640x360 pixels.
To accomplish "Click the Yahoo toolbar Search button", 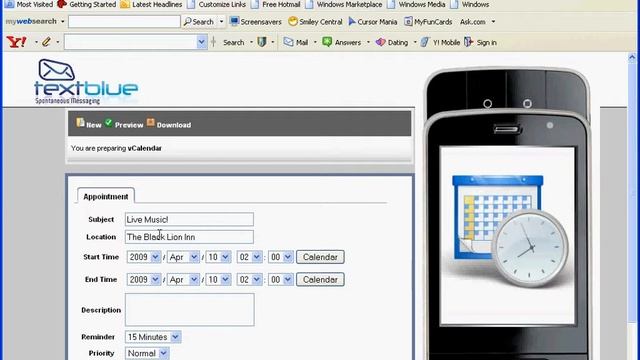I will [x=233, y=42].
